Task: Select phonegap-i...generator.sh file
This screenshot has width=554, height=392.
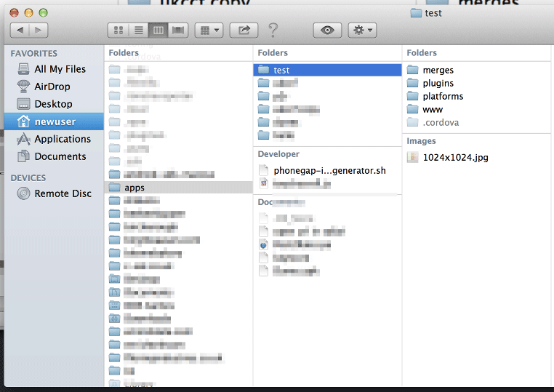Action: pos(327,170)
